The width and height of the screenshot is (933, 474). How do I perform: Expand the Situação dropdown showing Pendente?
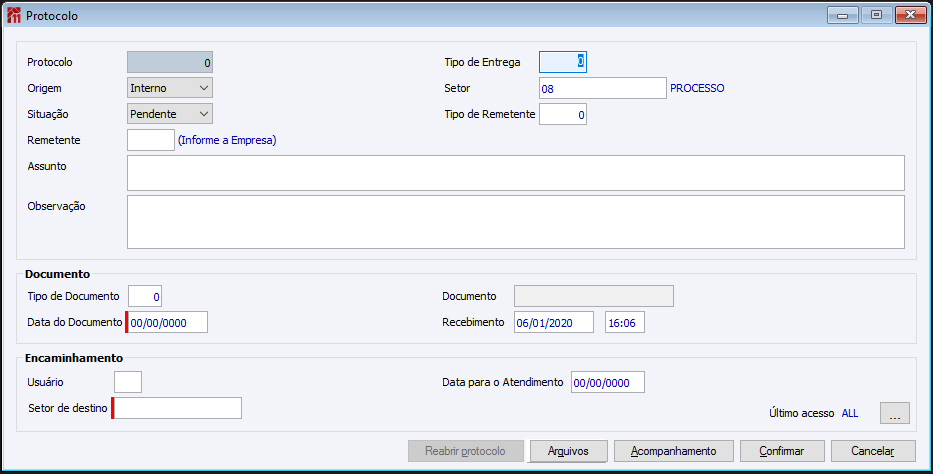[x=170, y=114]
